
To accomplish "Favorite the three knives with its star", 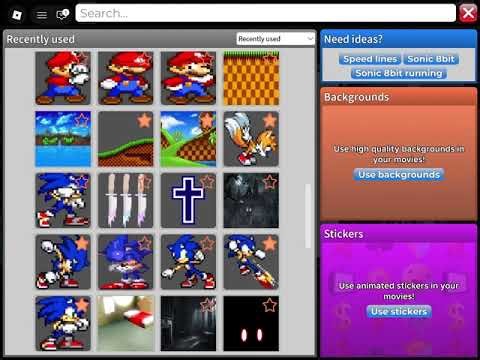I will pos(145,182).
